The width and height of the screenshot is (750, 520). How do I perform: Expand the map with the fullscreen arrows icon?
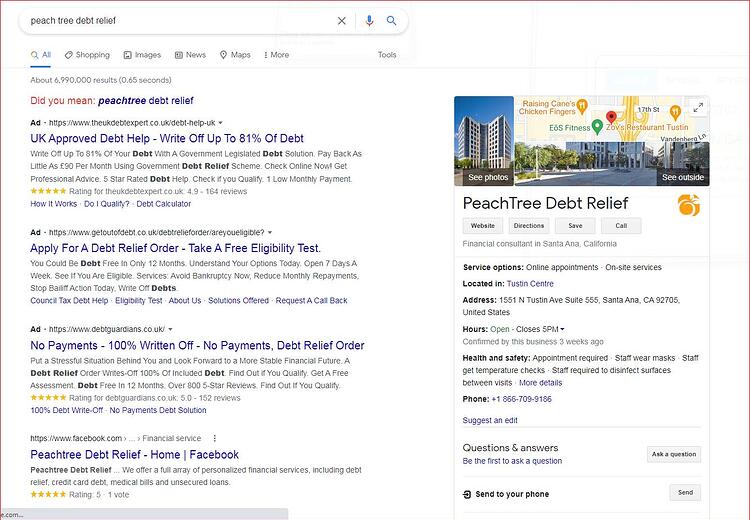(x=698, y=108)
